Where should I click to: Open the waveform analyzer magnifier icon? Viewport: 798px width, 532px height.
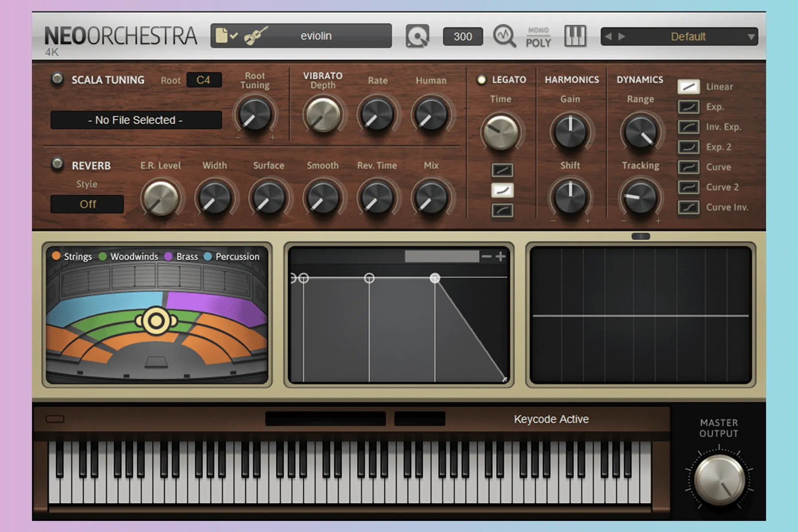pos(504,36)
